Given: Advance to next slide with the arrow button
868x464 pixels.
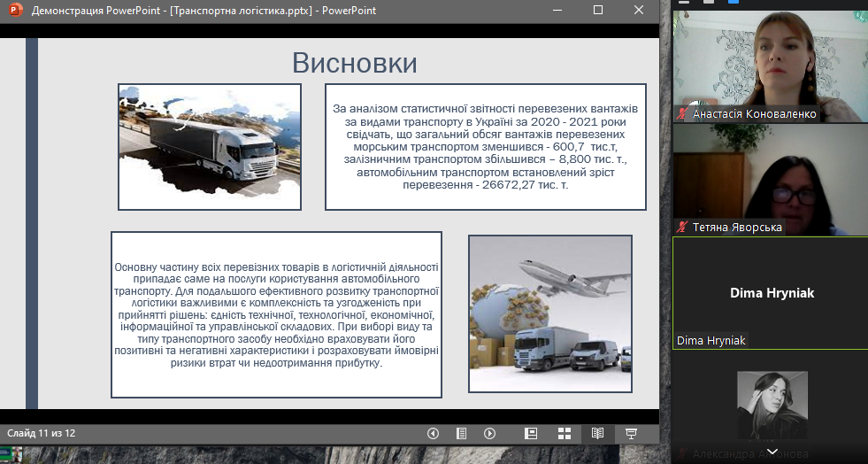Looking at the screenshot, I should pyautogui.click(x=489, y=433).
